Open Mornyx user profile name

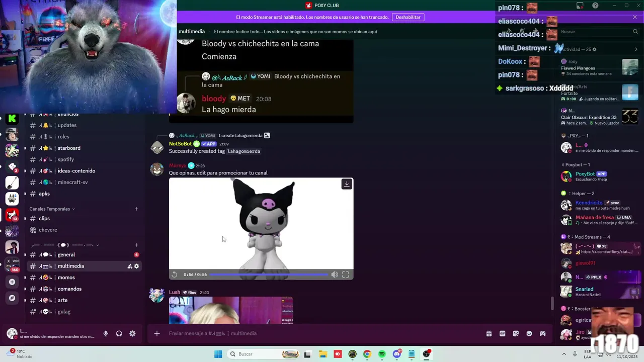pos(177,165)
